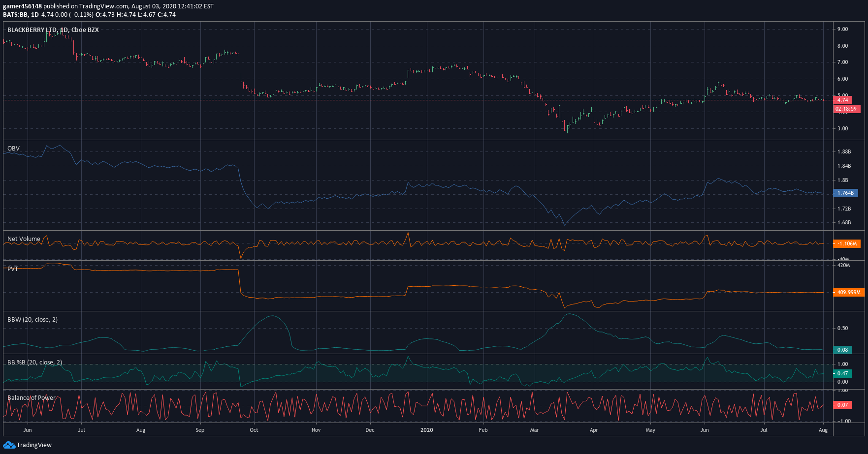The height and width of the screenshot is (454, 868).
Task: Click the 4.74 current price tag
Action: (x=842, y=100)
